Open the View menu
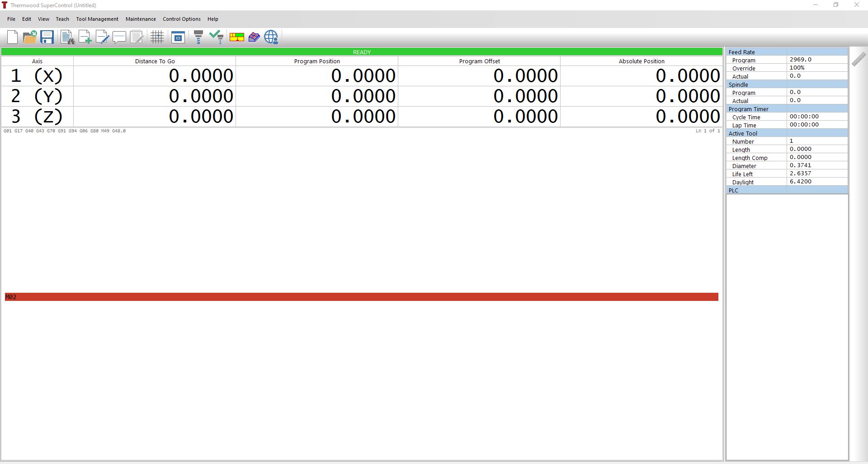The image size is (868, 464). pyautogui.click(x=43, y=19)
